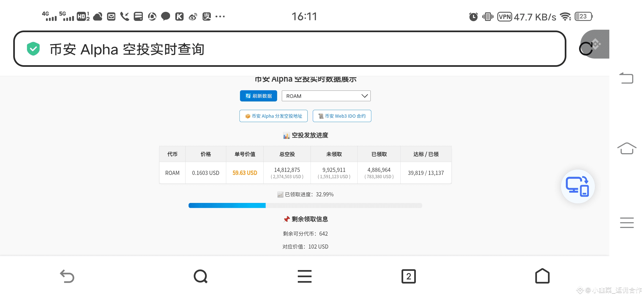Screen dimensions: 644x297
Task: Tap the home icon in bottom toolbar
Action: (x=542, y=276)
